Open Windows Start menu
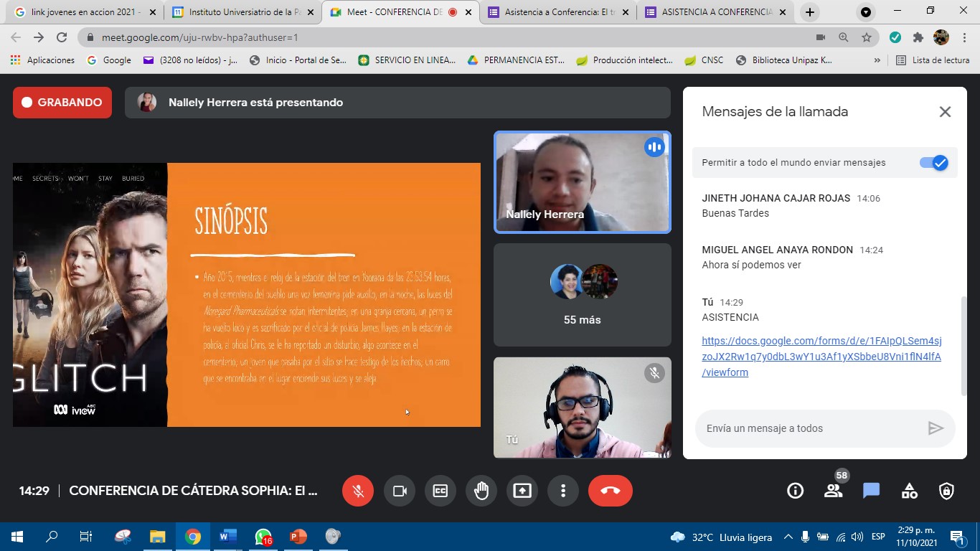The height and width of the screenshot is (551, 980). (17, 537)
